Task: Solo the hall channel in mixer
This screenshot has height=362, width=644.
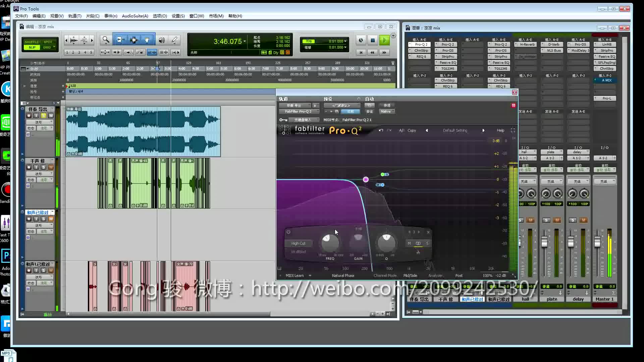Action: [521, 220]
